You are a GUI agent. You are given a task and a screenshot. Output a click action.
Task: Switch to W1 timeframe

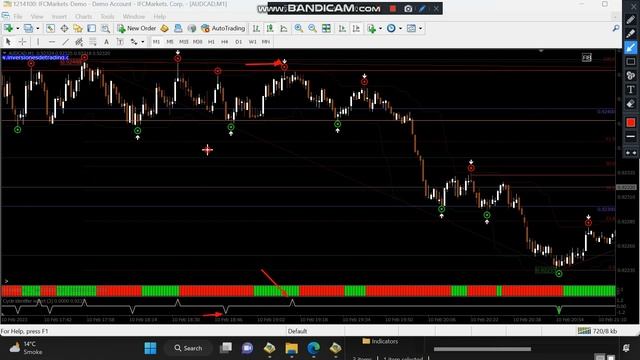click(252, 42)
